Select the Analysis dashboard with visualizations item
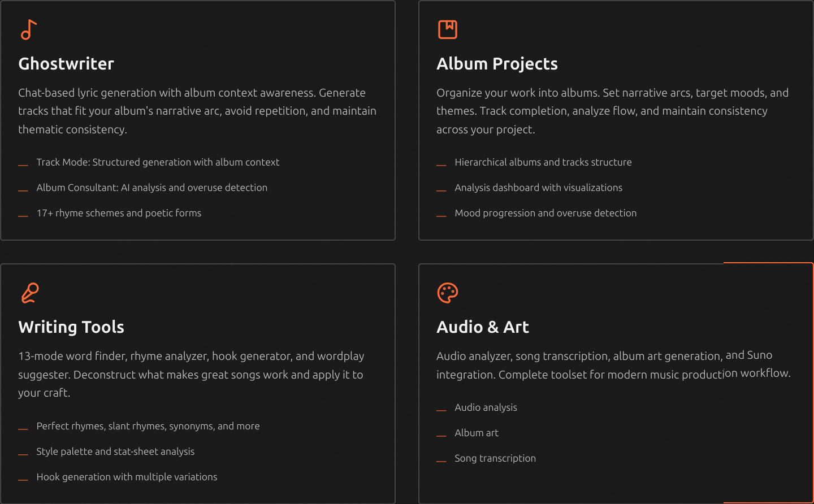The height and width of the screenshot is (504, 814). click(x=539, y=188)
